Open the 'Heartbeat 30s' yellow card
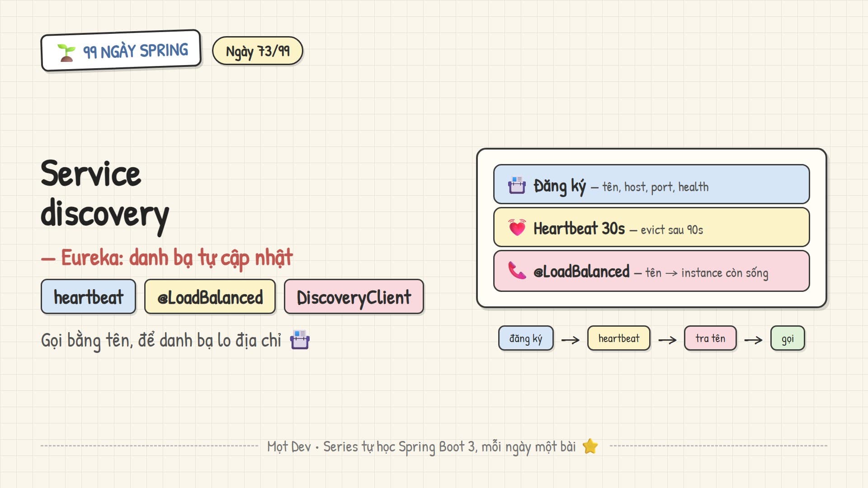868x488 pixels. pyautogui.click(x=651, y=227)
